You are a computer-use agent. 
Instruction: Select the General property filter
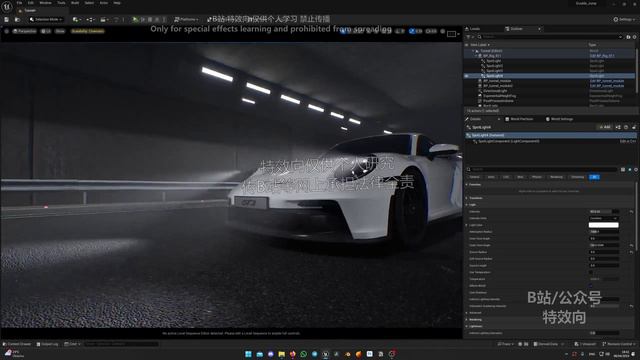click(474, 177)
